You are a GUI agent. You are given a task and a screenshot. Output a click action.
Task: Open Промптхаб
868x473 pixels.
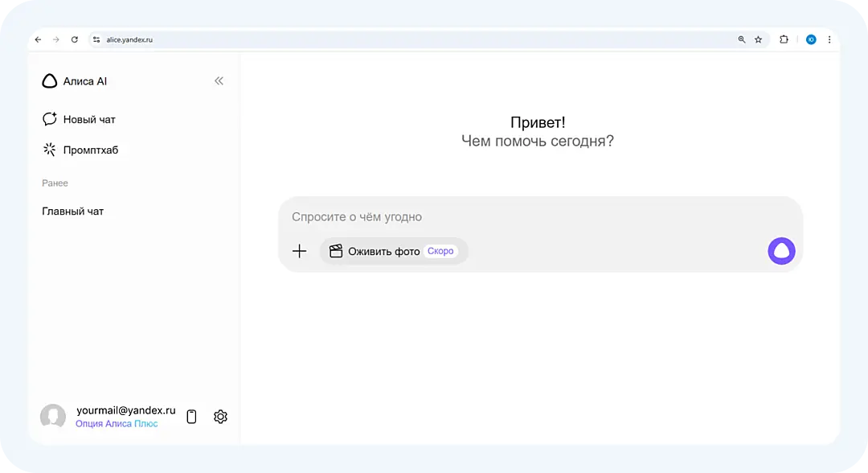pos(80,150)
